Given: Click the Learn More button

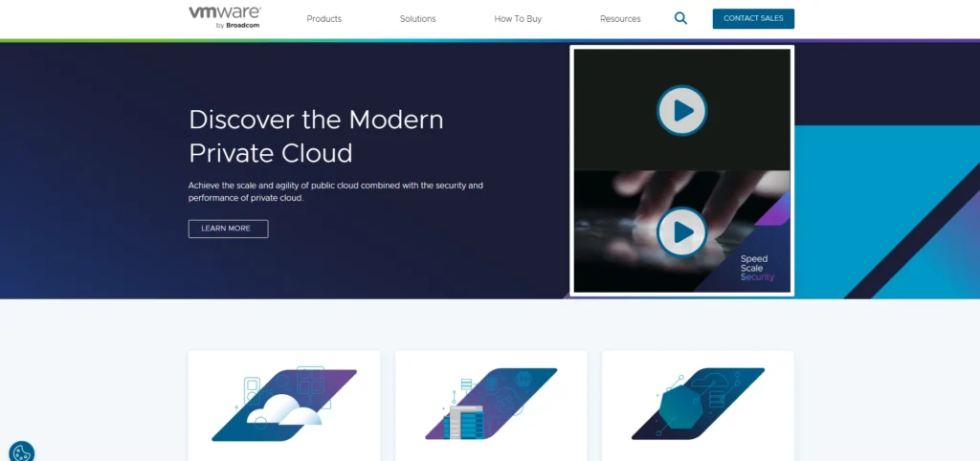Looking at the screenshot, I should (x=228, y=229).
